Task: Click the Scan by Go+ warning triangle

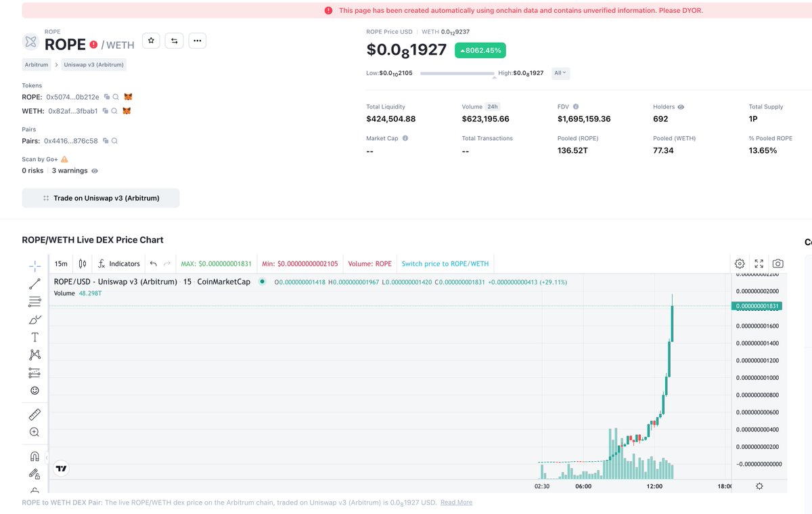Action: [x=64, y=159]
